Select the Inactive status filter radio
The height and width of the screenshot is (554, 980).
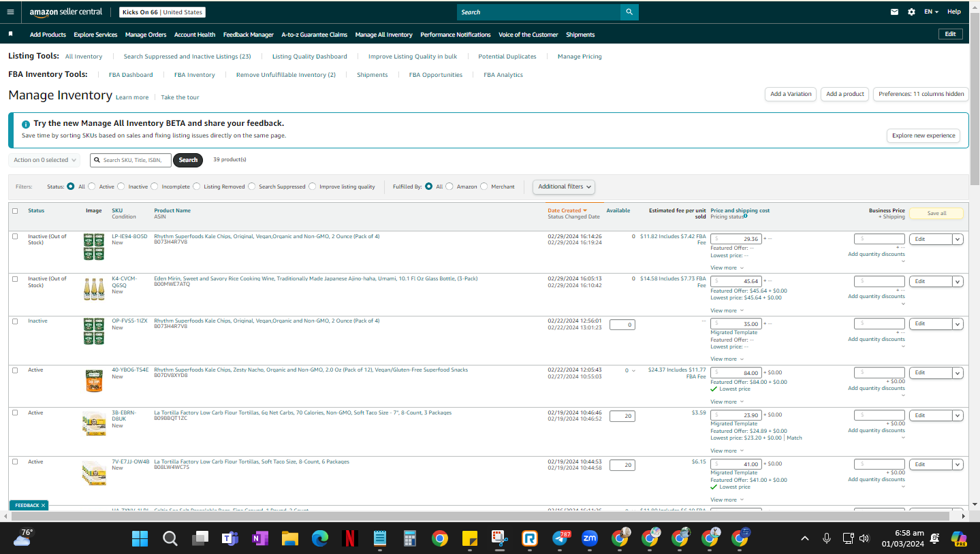[x=121, y=186]
